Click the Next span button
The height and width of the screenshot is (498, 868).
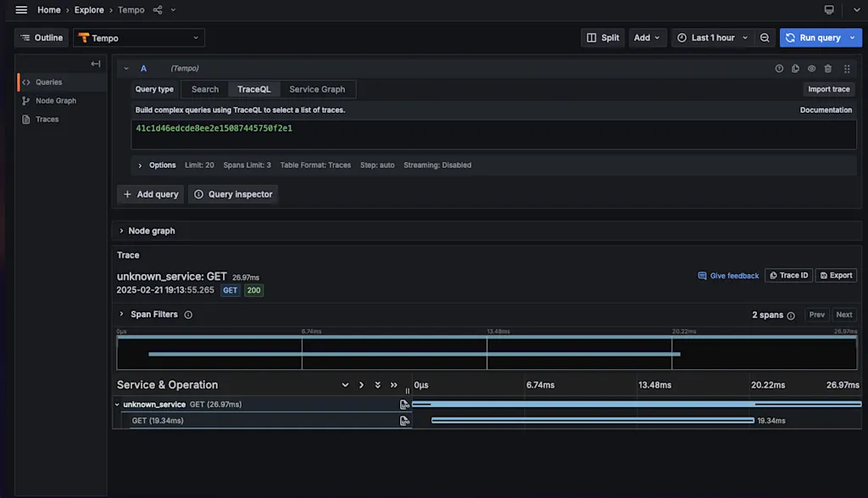point(843,315)
